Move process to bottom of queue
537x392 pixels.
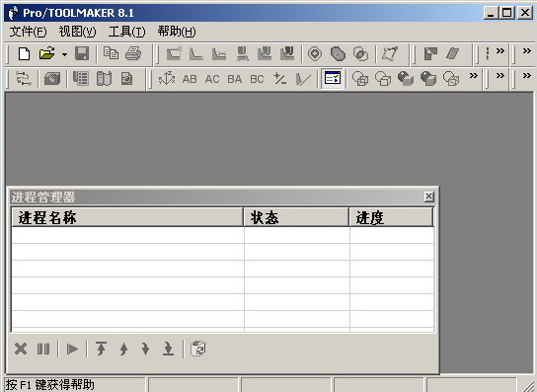(168, 350)
